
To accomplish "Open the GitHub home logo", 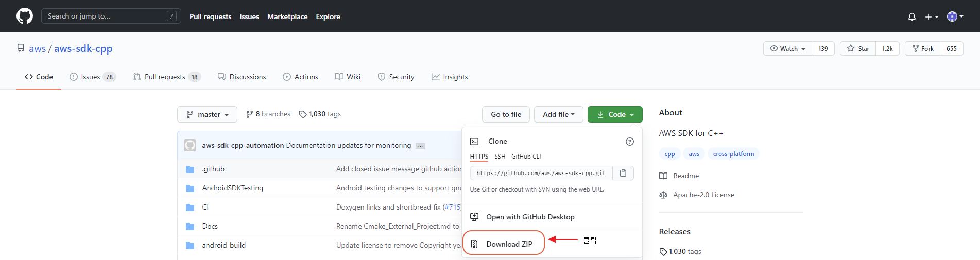I will pos(25,16).
